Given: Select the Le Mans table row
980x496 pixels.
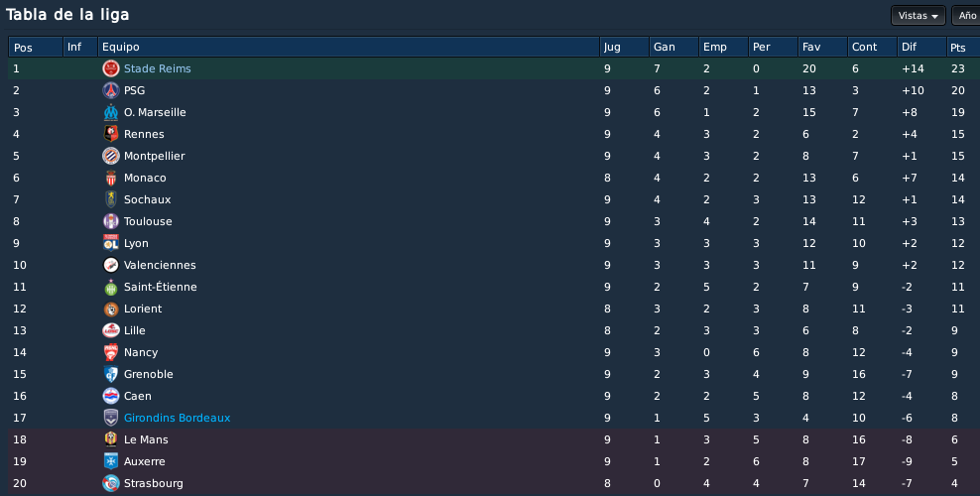Looking at the screenshot, I should click(x=494, y=439).
